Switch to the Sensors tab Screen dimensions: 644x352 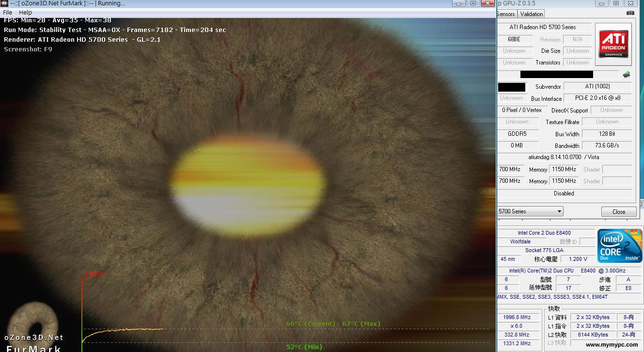pyautogui.click(x=506, y=14)
